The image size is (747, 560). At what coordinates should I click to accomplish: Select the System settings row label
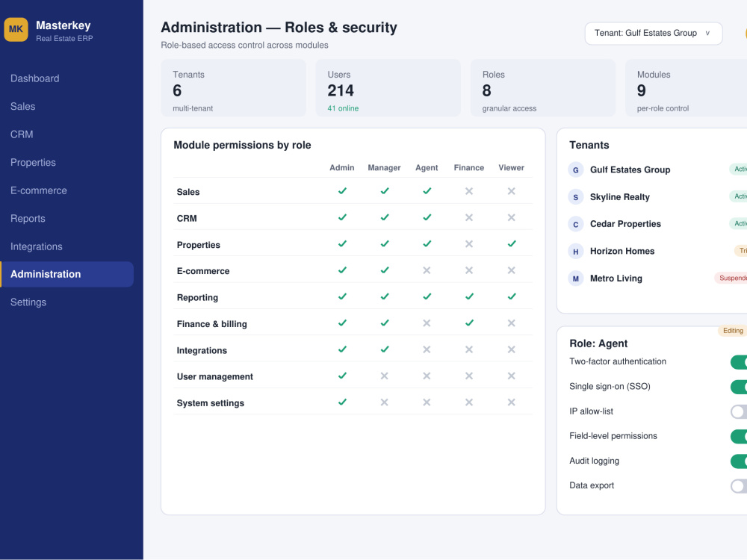[211, 403]
